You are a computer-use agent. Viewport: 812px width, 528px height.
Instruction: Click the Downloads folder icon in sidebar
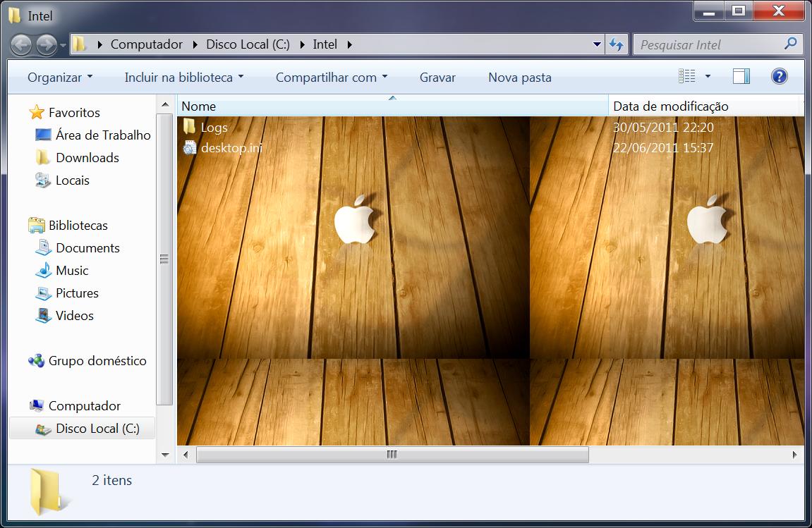[43, 157]
